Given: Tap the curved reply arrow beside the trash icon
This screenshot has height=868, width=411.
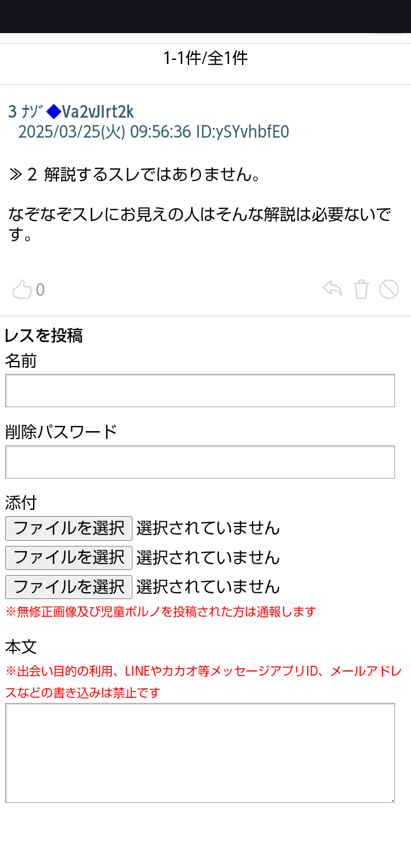Looking at the screenshot, I should (331, 290).
